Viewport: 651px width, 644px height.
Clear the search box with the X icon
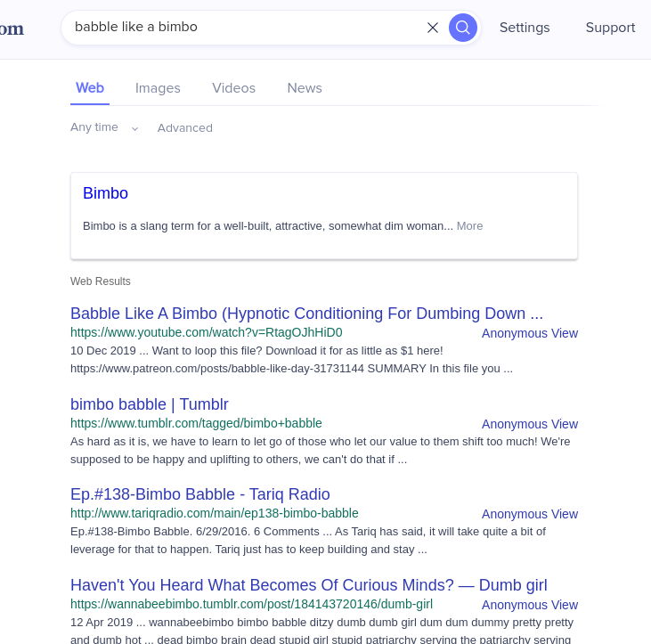(433, 28)
